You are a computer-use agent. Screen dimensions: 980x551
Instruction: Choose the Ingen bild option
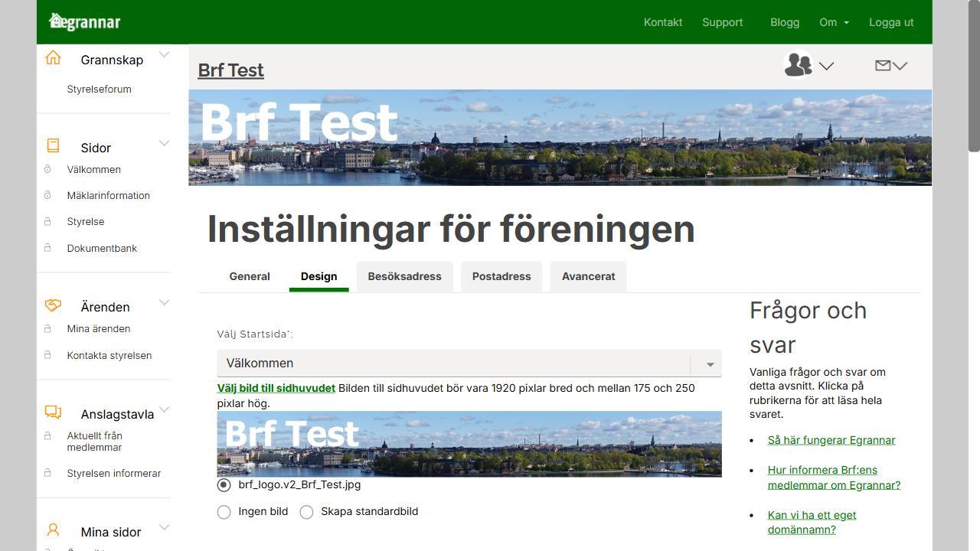[x=224, y=511]
